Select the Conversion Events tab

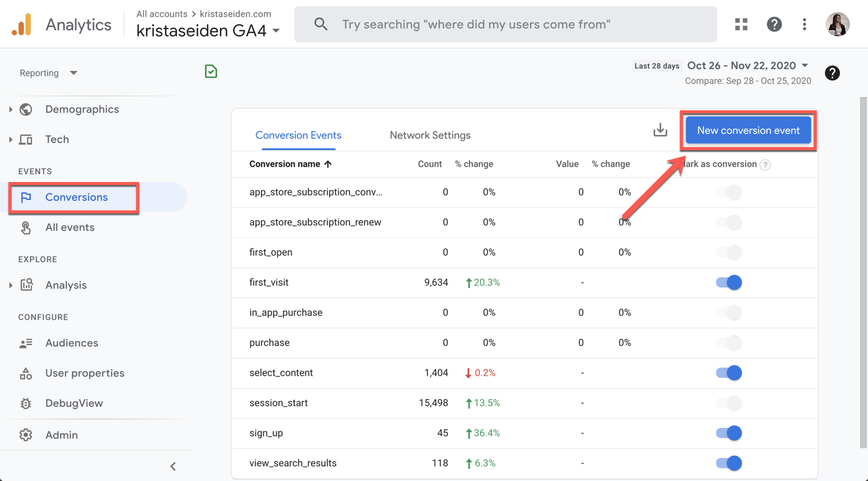[x=298, y=135]
